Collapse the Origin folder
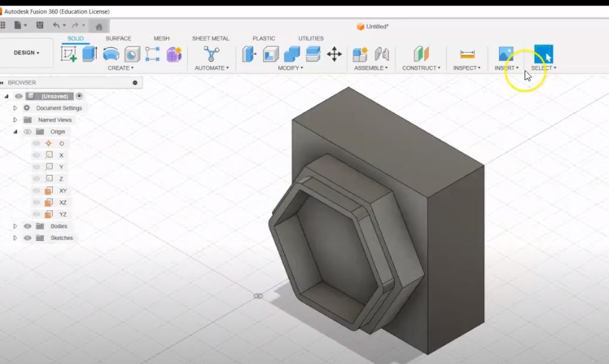609x364 pixels. (x=15, y=132)
